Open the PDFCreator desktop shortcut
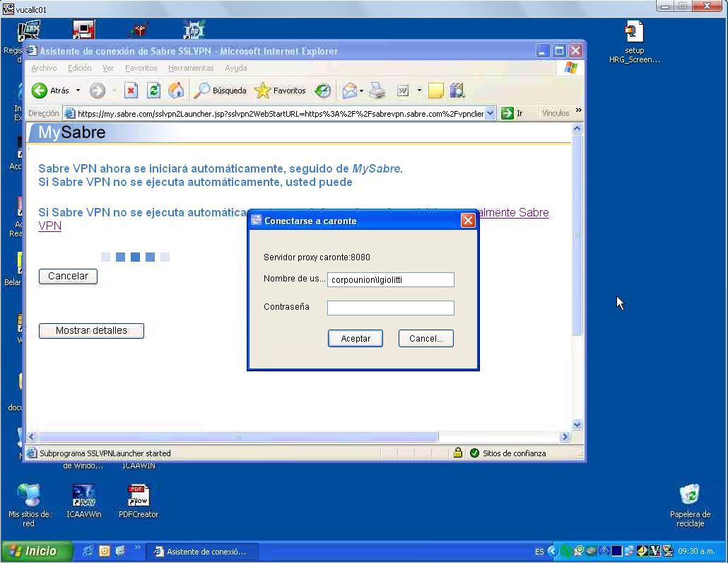728x563 pixels. click(x=139, y=501)
